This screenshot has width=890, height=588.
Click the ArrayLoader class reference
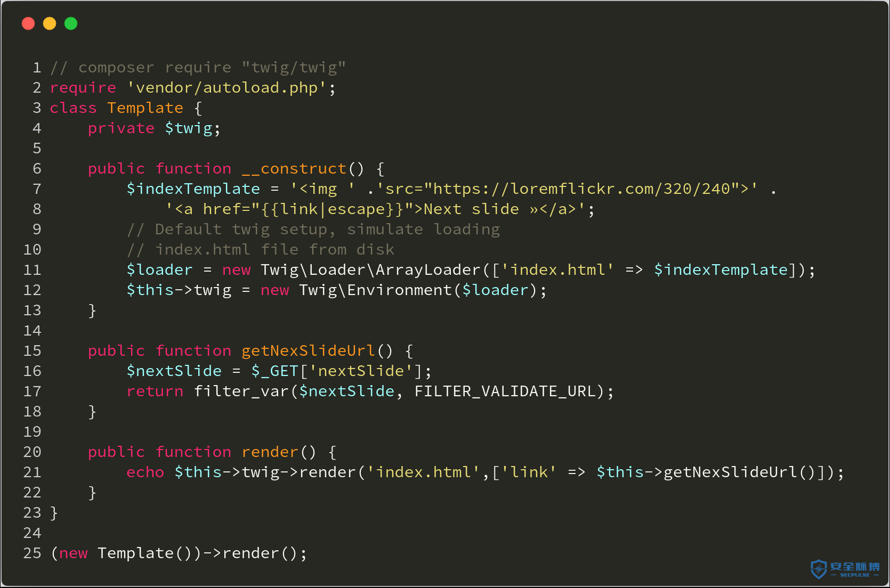tap(428, 270)
